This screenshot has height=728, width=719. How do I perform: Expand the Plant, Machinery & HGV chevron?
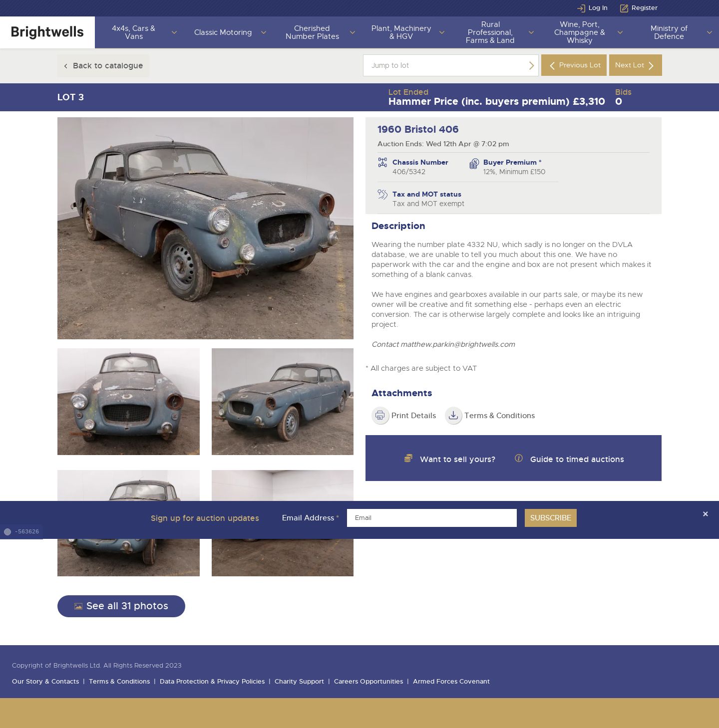(442, 32)
